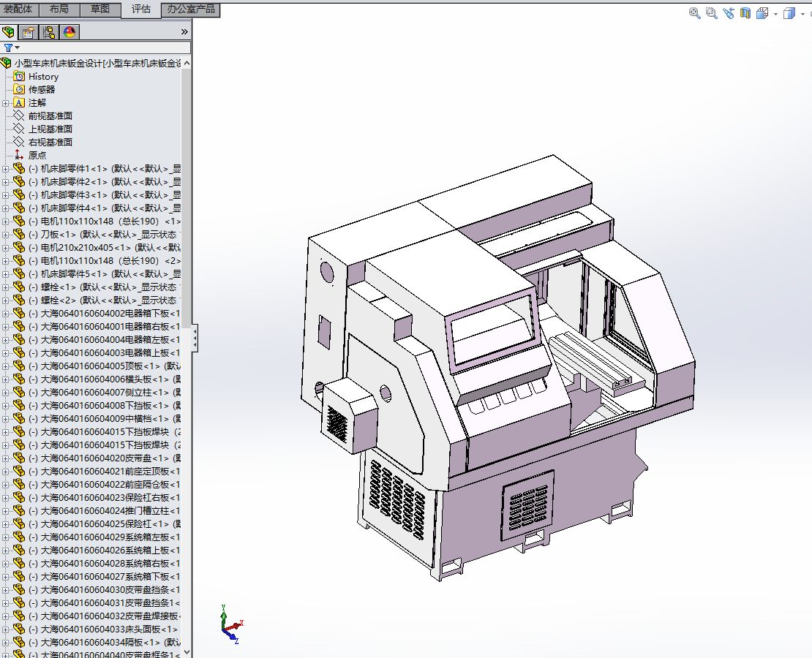This screenshot has width=812, height=658.
Task: Select 大海0640160604033床头面板<1>
Action: (104, 629)
